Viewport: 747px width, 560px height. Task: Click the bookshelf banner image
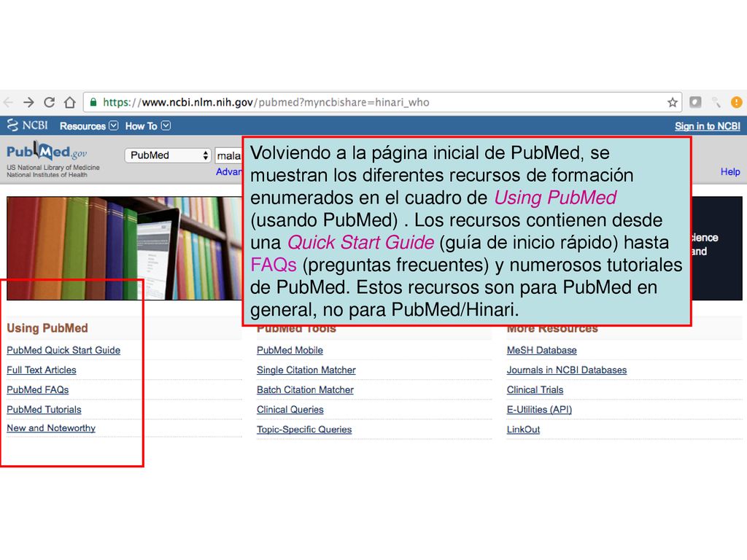coord(125,248)
